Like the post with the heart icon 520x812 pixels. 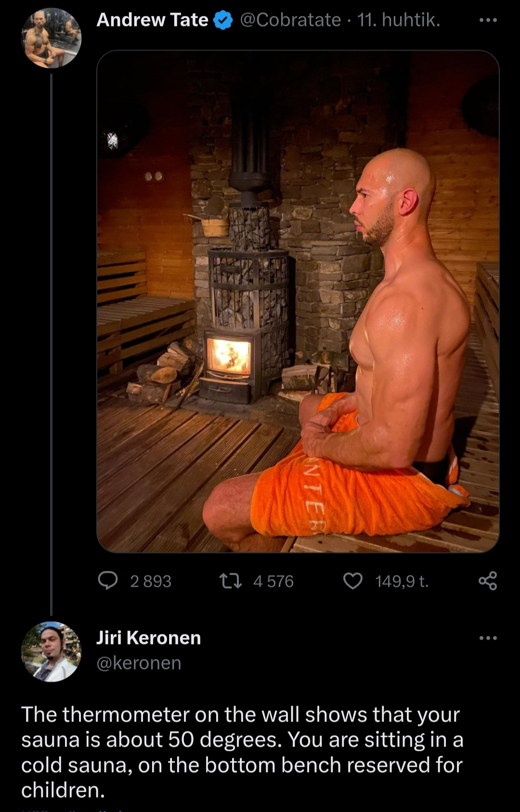pos(353,581)
